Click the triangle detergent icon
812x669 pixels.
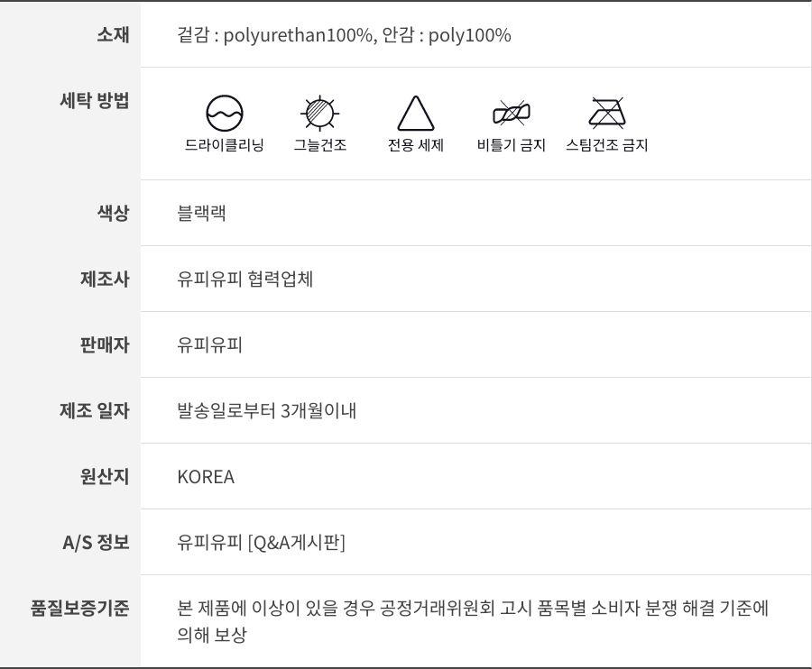(x=416, y=114)
